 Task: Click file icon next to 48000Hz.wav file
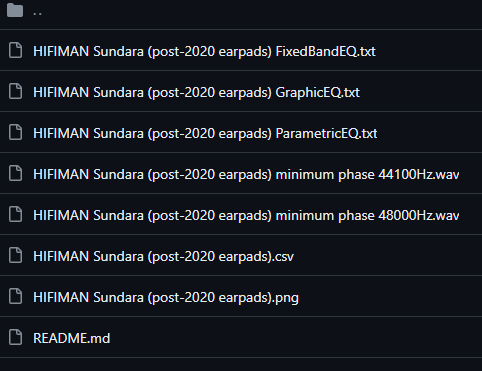click(x=15, y=215)
